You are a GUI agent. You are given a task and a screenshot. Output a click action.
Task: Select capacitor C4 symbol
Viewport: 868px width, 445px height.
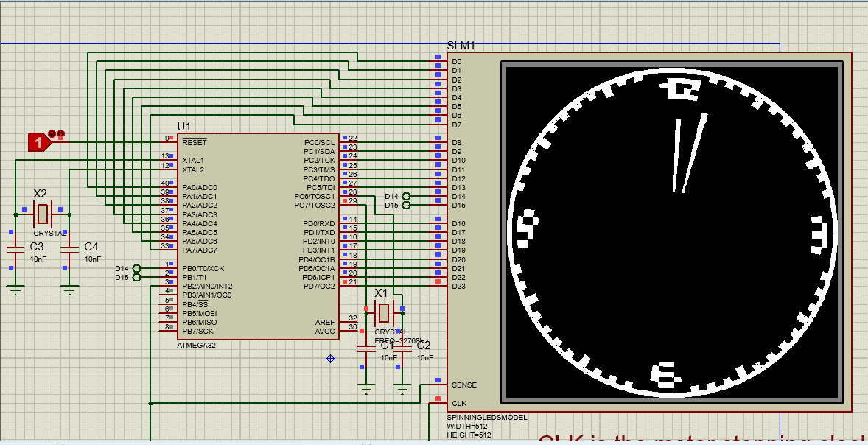69,250
